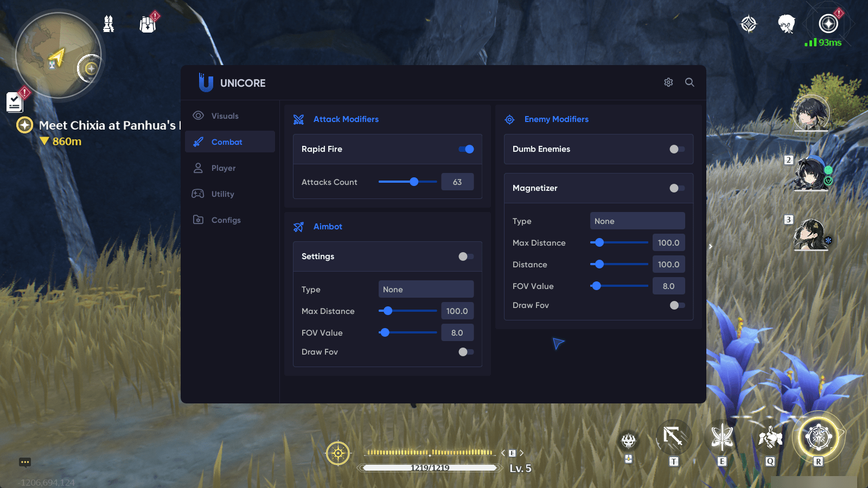
Task: Open the Magnetizer Type dropdown
Action: 637,221
